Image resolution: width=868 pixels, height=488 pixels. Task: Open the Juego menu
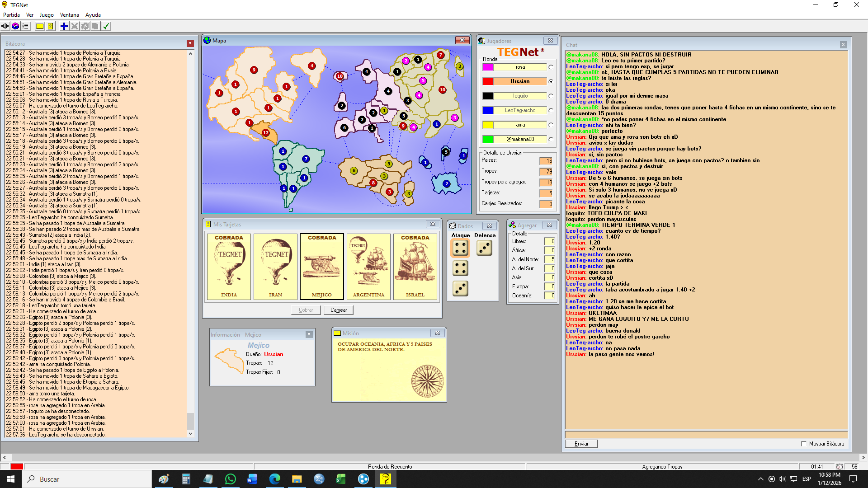(46, 15)
